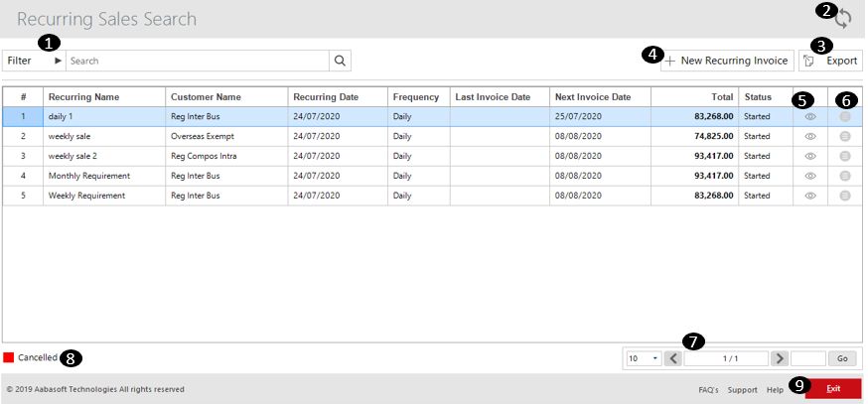The image size is (868, 404).
Task: View Monthly Requirement with the eye icon
Action: pyautogui.click(x=810, y=176)
